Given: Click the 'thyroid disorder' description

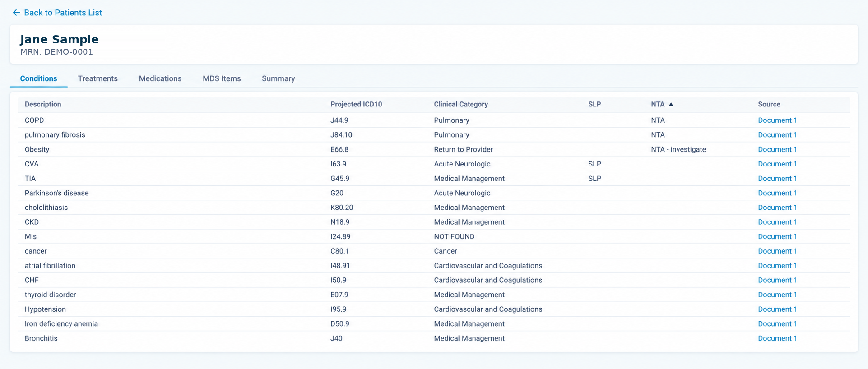Looking at the screenshot, I should [51, 295].
